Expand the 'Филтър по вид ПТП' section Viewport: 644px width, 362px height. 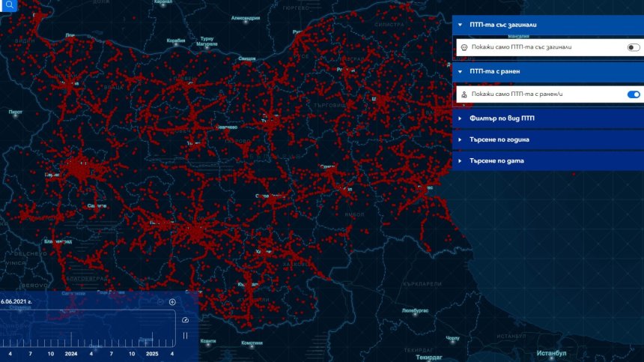(461, 118)
